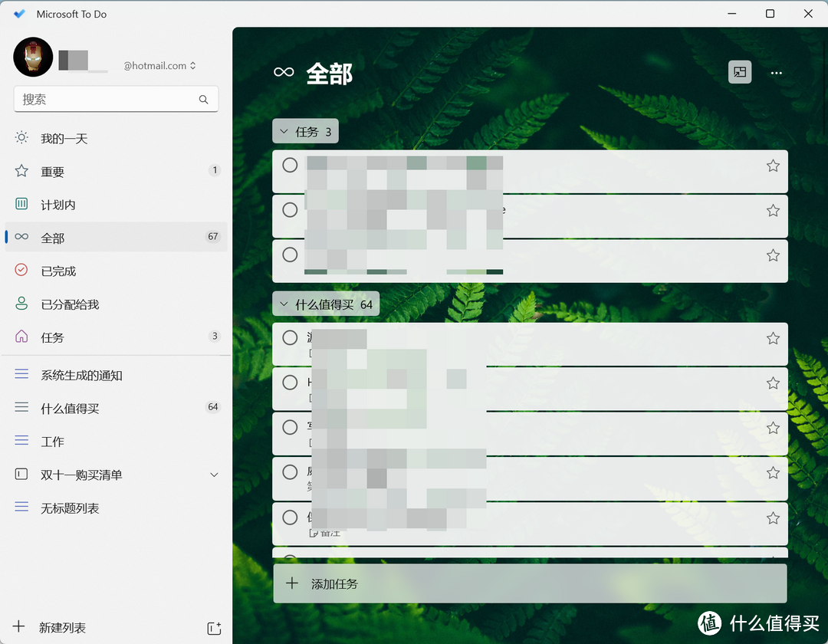Select the All (全部) list in sidebar

tap(117, 238)
